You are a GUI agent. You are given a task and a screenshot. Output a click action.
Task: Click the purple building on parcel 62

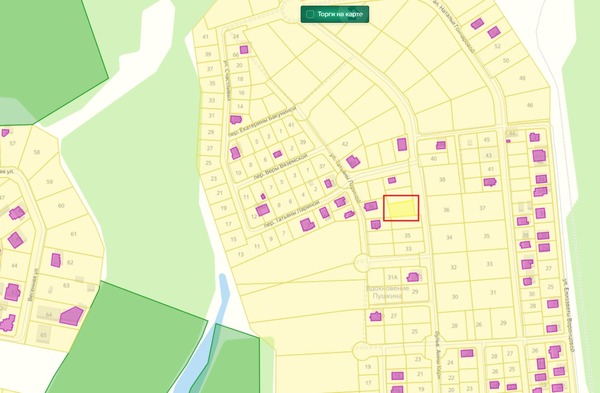pyautogui.click(x=56, y=260)
